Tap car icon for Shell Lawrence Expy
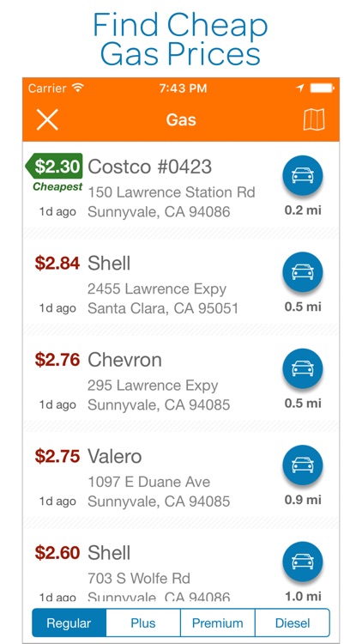 (303, 272)
